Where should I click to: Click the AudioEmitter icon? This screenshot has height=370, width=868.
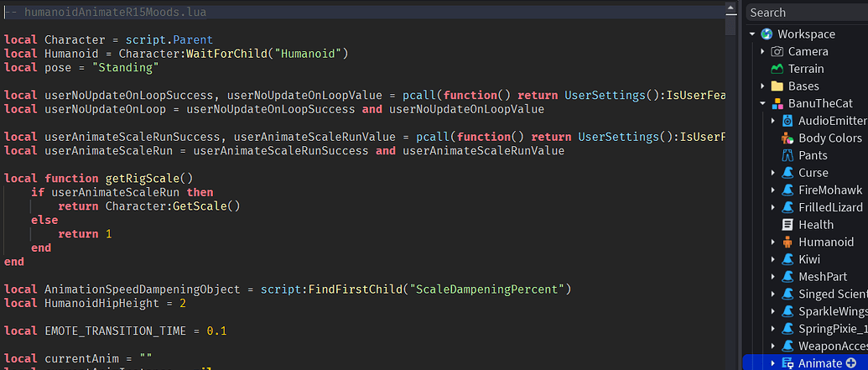tap(787, 121)
